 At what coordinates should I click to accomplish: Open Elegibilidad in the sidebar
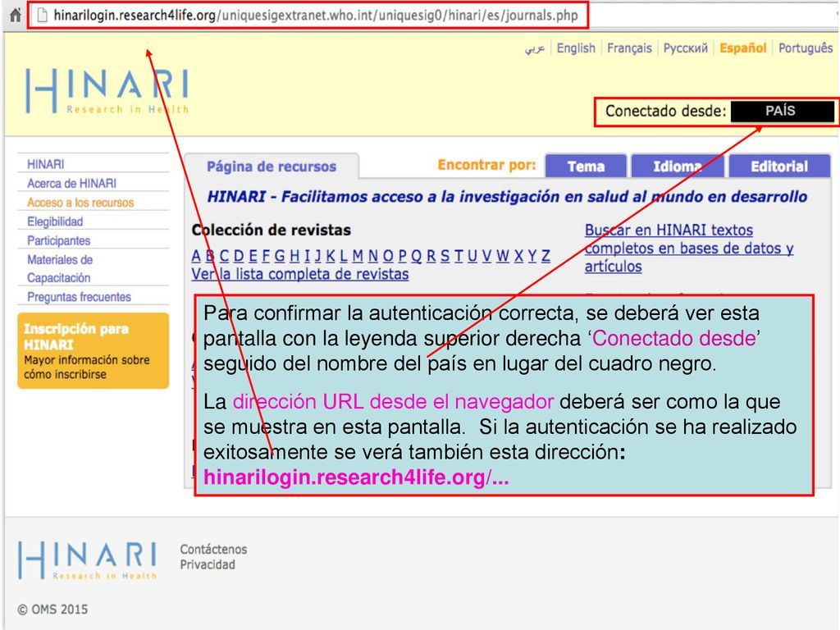[55, 221]
